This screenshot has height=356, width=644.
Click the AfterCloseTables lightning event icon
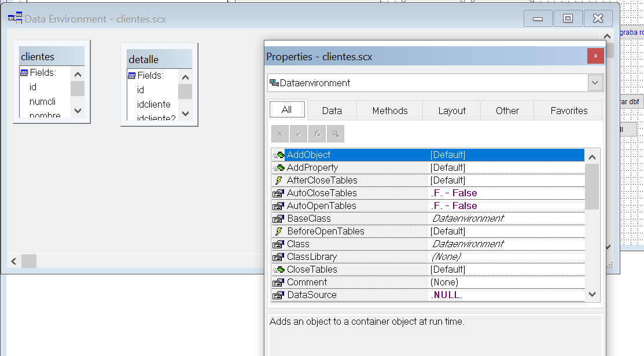[x=278, y=181]
